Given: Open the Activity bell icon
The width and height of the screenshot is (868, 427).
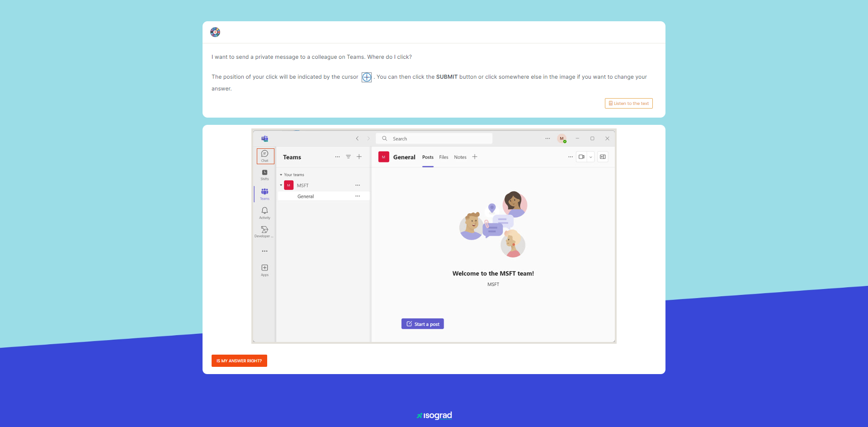Looking at the screenshot, I should pyautogui.click(x=265, y=213).
